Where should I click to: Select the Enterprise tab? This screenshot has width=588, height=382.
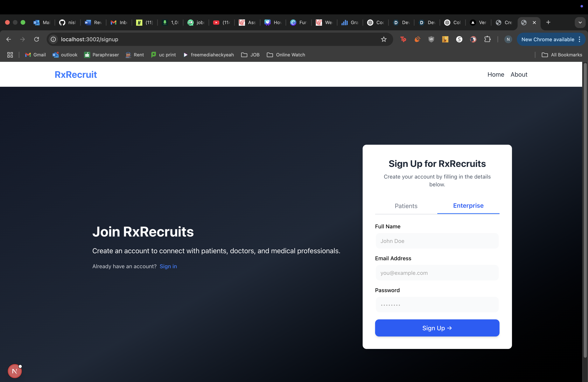click(x=468, y=206)
